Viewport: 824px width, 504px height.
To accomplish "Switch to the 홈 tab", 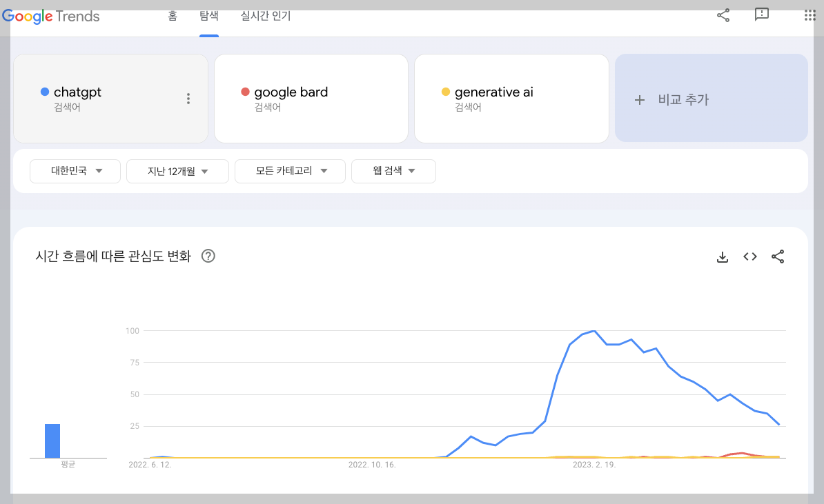I will pyautogui.click(x=172, y=16).
